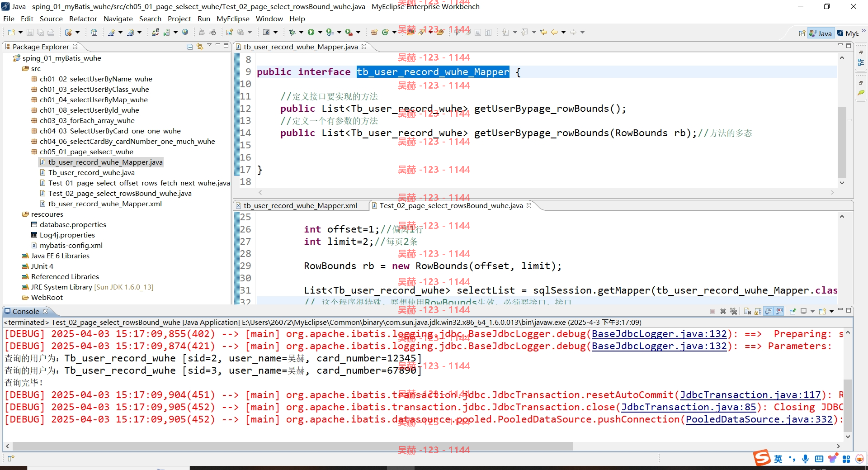Image resolution: width=868 pixels, height=470 pixels.
Task: Click the keyboard icon in IME bar
Action: 819,459
